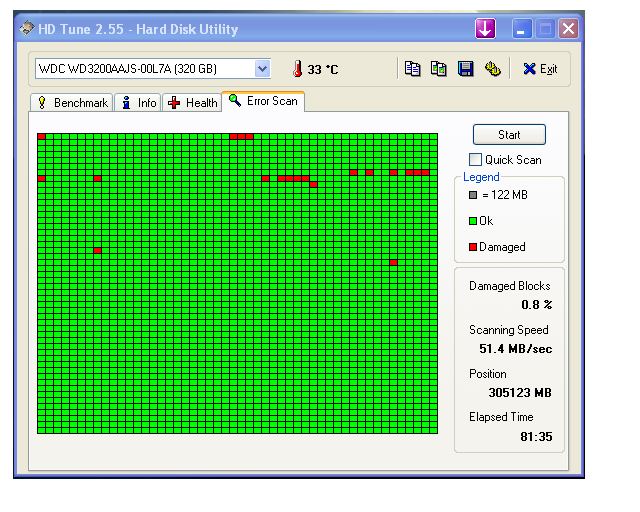The width and height of the screenshot is (640, 512).
Task: Click the Legend group label
Action: click(481, 177)
